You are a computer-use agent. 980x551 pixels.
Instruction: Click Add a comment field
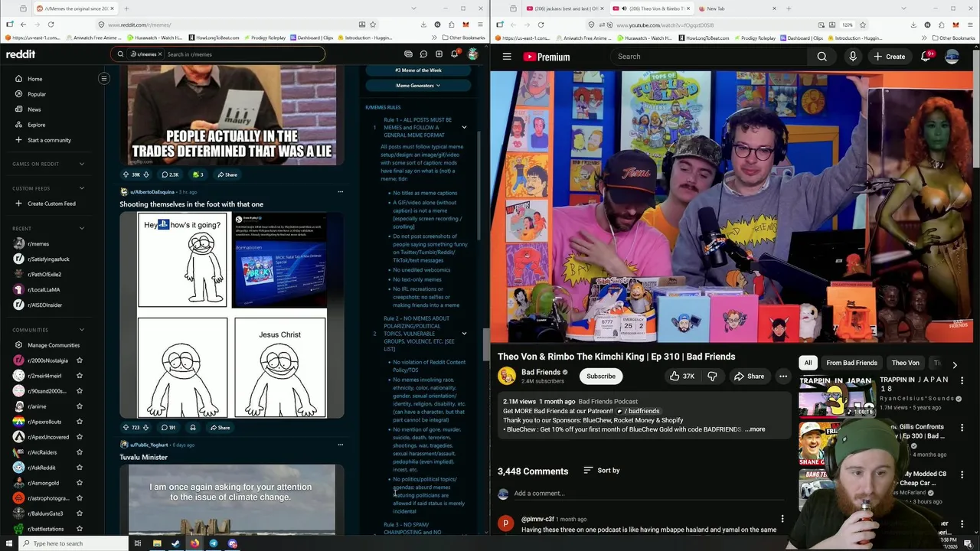pyautogui.click(x=651, y=494)
